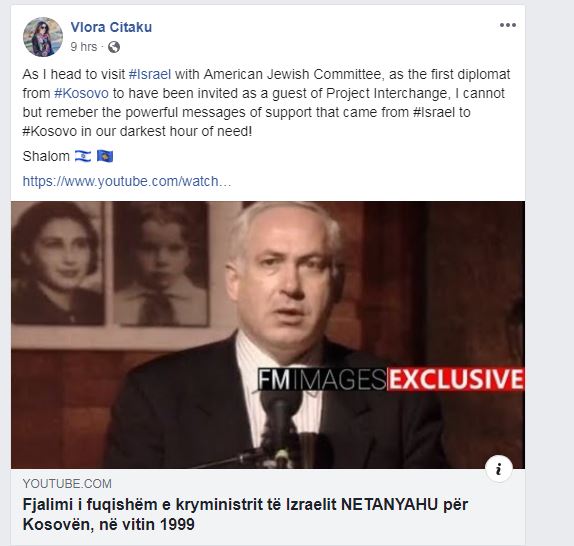Open the Vlora Citaku profile name link
574x546 pixels.
pyautogui.click(x=111, y=27)
